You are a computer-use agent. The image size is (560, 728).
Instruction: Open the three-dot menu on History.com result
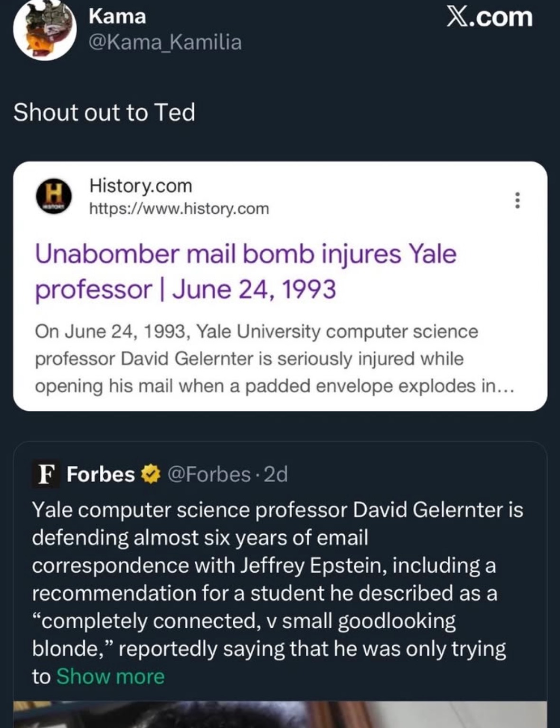click(517, 200)
